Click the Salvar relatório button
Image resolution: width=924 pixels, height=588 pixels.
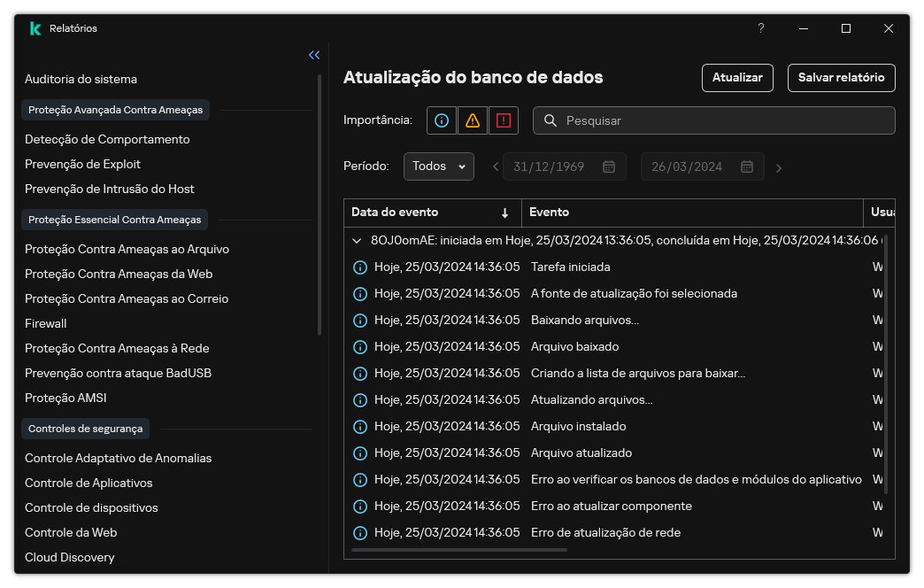pyautogui.click(x=840, y=78)
